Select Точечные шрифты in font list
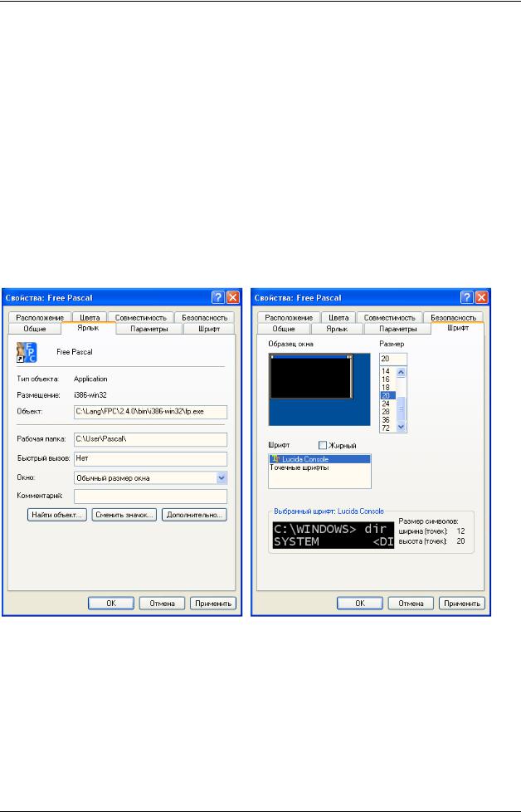Image resolution: width=521 pixels, height=812 pixels. (319, 467)
